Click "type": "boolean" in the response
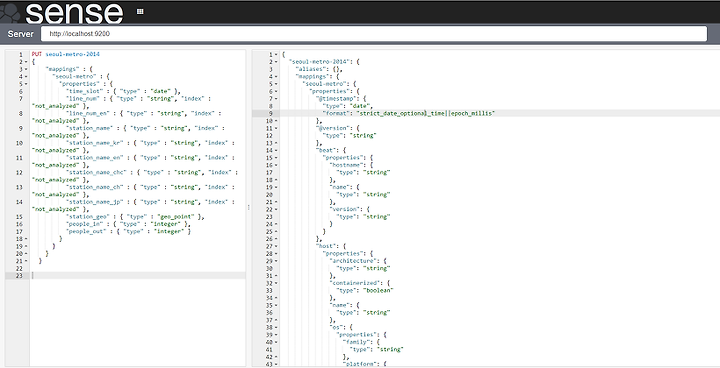 (x=366, y=290)
